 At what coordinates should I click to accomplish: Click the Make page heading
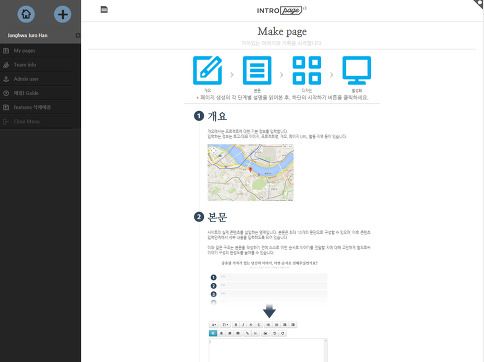282,31
